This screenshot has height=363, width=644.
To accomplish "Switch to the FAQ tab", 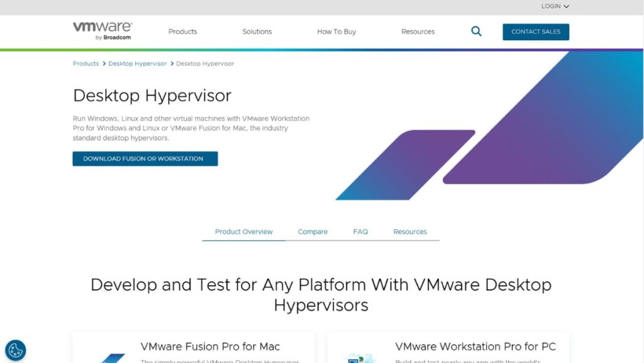I will pos(360,232).
